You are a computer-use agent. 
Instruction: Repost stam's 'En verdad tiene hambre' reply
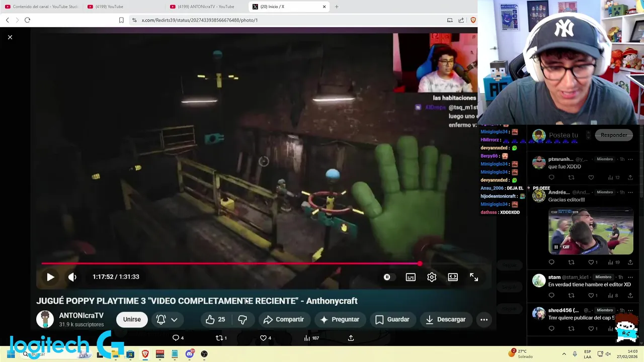tap(571, 295)
